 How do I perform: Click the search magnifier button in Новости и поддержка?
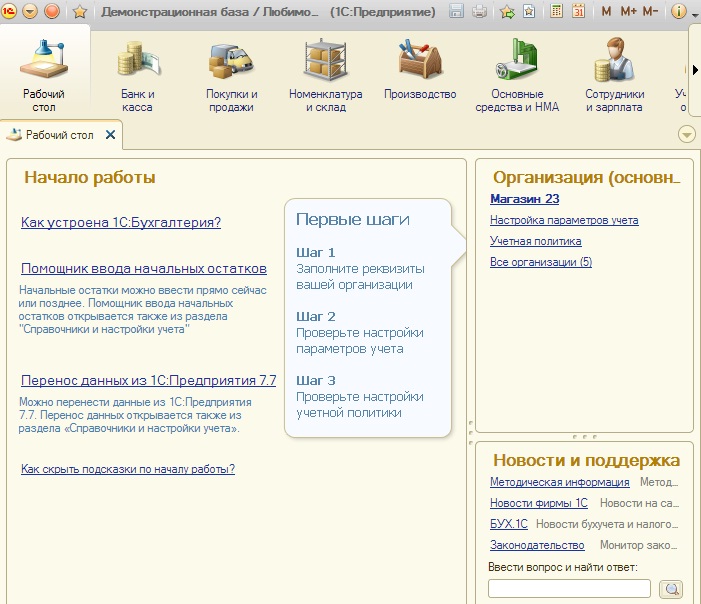pos(673,589)
